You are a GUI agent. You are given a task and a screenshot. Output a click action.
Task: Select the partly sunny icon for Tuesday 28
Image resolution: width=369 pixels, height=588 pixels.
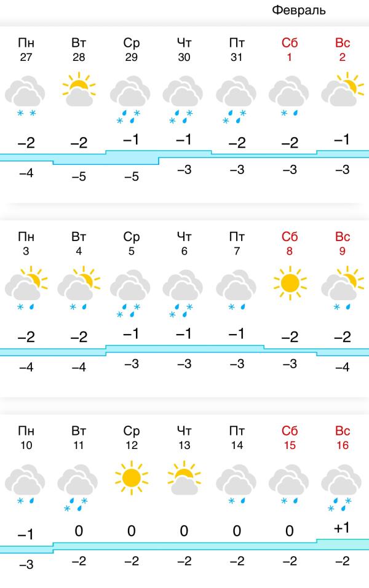tap(79, 89)
